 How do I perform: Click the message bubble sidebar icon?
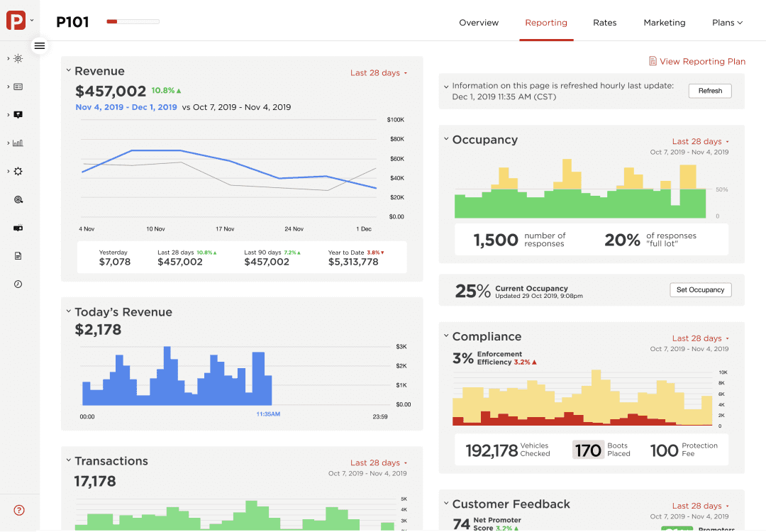[18, 115]
